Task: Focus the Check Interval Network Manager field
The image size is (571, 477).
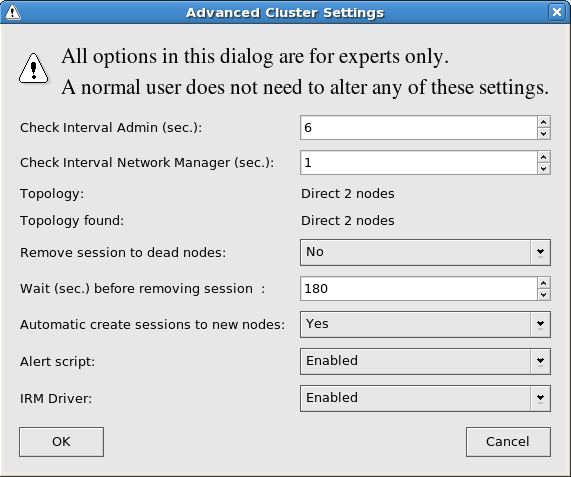Action: coord(419,163)
